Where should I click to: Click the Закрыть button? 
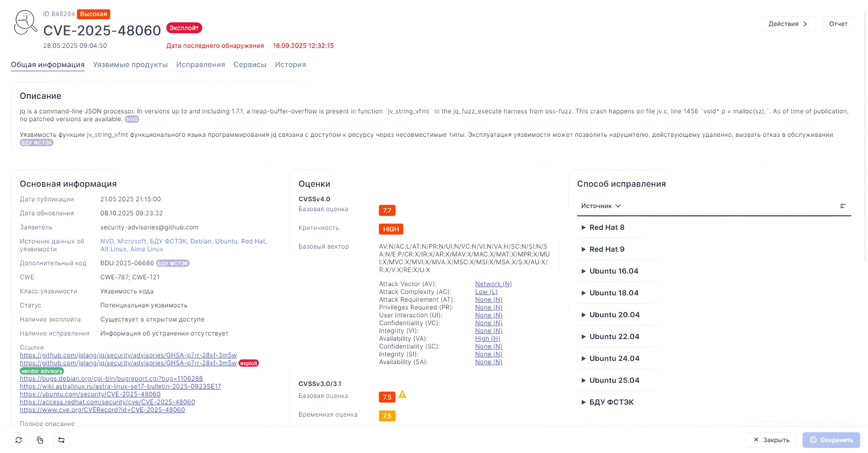pyautogui.click(x=771, y=440)
